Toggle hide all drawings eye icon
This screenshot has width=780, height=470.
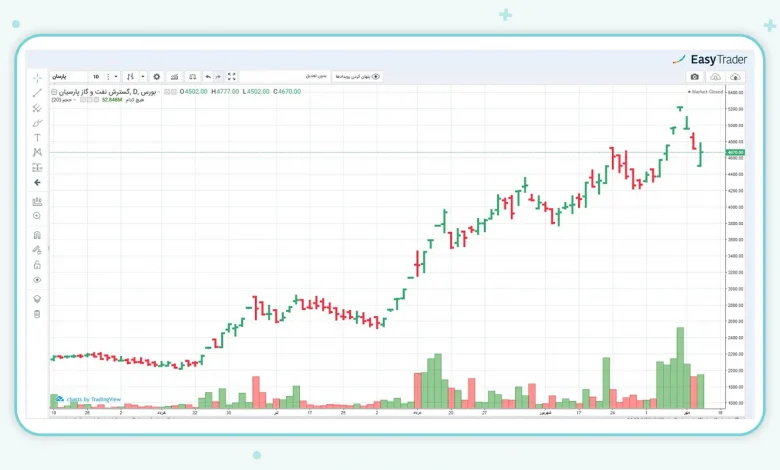[x=37, y=280]
